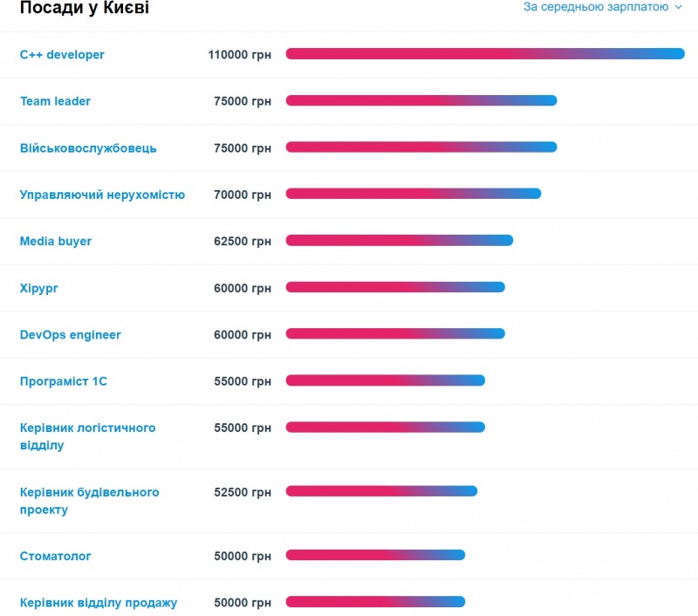Open Керівник будівельного проекту link
Image resolution: width=698 pixels, height=616 pixels.
click(90, 501)
